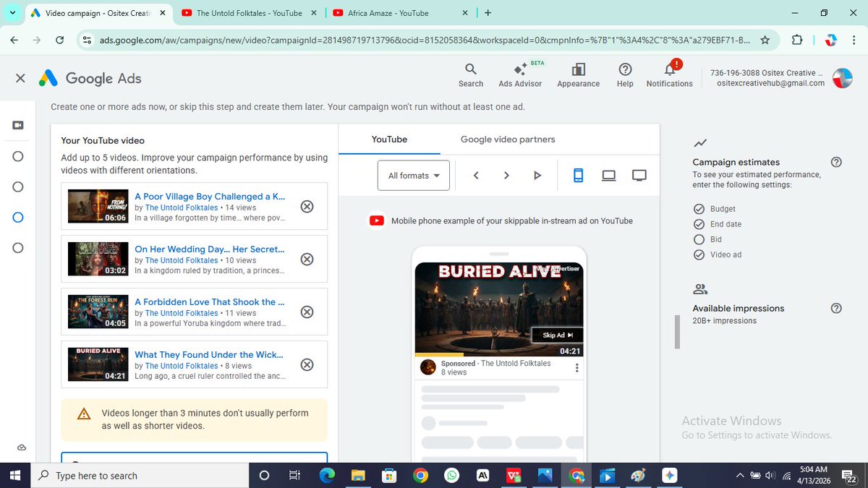Image resolution: width=868 pixels, height=488 pixels.
Task: Play the ad preview
Action: (537, 175)
